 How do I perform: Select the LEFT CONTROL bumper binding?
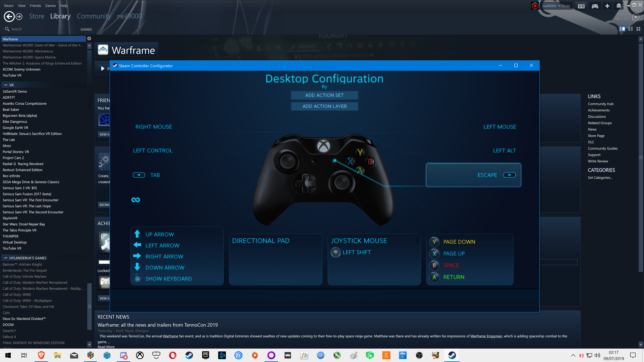point(153,151)
